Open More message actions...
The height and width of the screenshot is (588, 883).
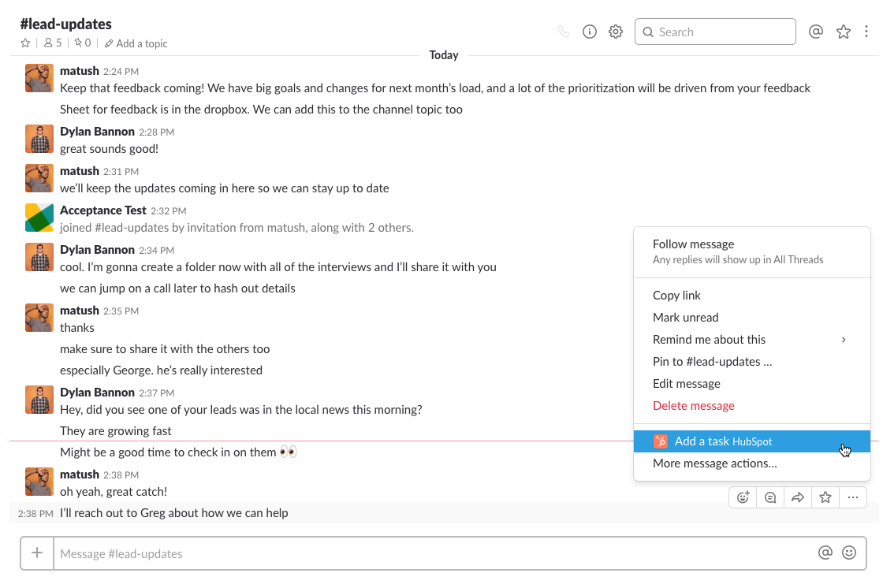[752, 463]
